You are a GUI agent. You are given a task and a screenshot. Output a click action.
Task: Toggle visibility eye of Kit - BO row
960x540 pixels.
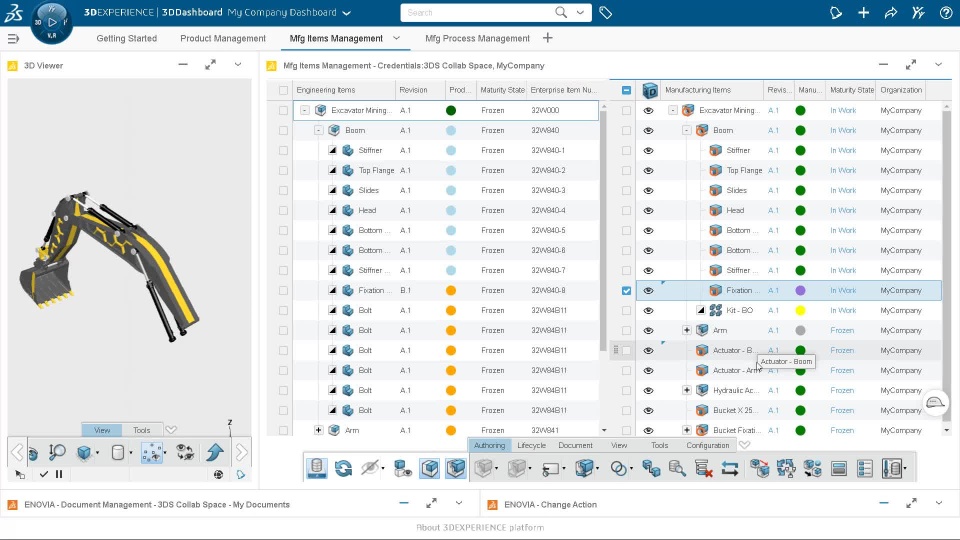pyautogui.click(x=648, y=310)
